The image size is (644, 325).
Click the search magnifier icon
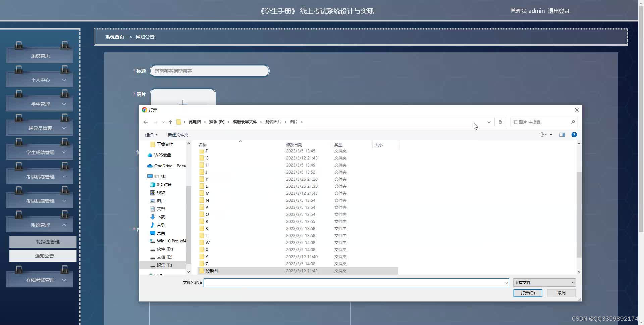[x=573, y=122]
